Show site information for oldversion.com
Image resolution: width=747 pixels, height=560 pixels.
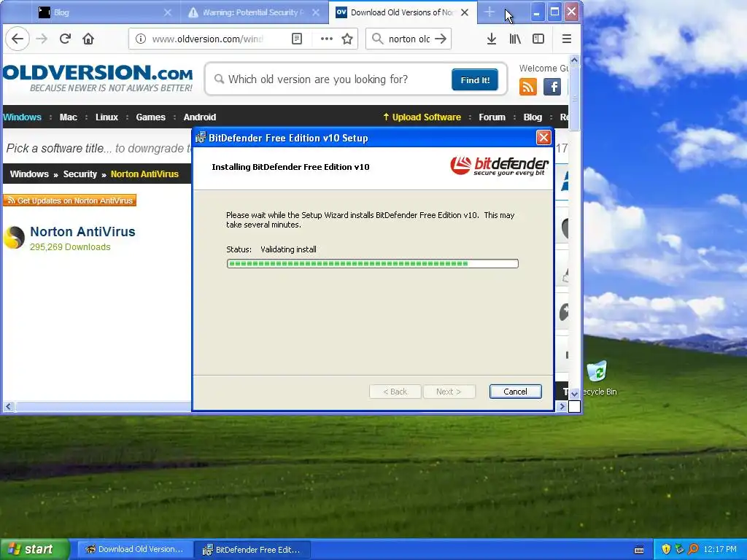point(140,39)
